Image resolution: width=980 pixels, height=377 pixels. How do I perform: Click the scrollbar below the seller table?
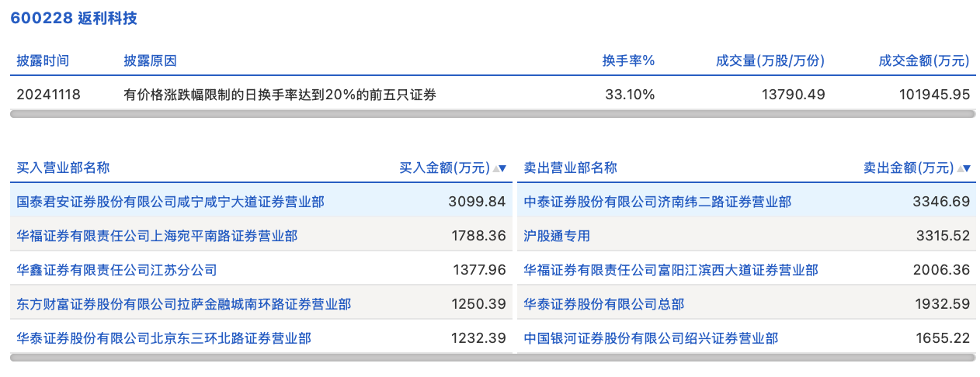click(745, 358)
